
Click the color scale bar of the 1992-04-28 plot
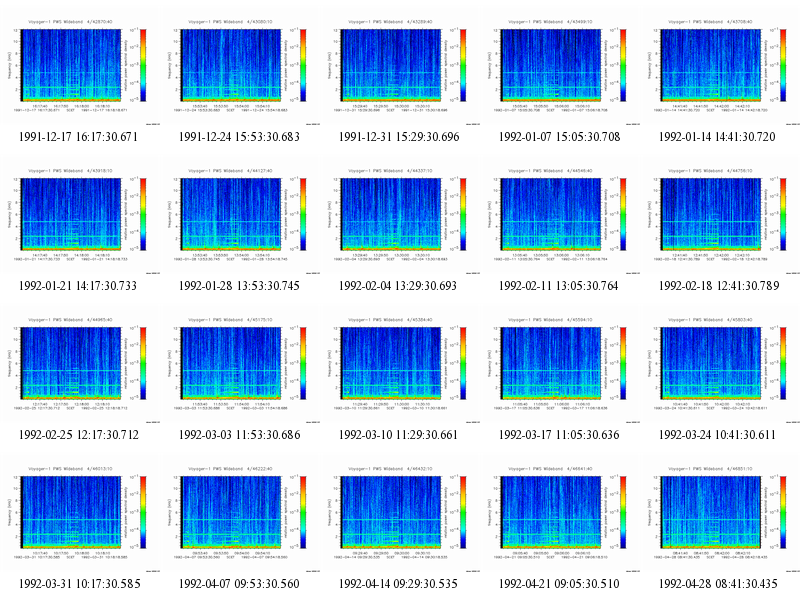783,512
